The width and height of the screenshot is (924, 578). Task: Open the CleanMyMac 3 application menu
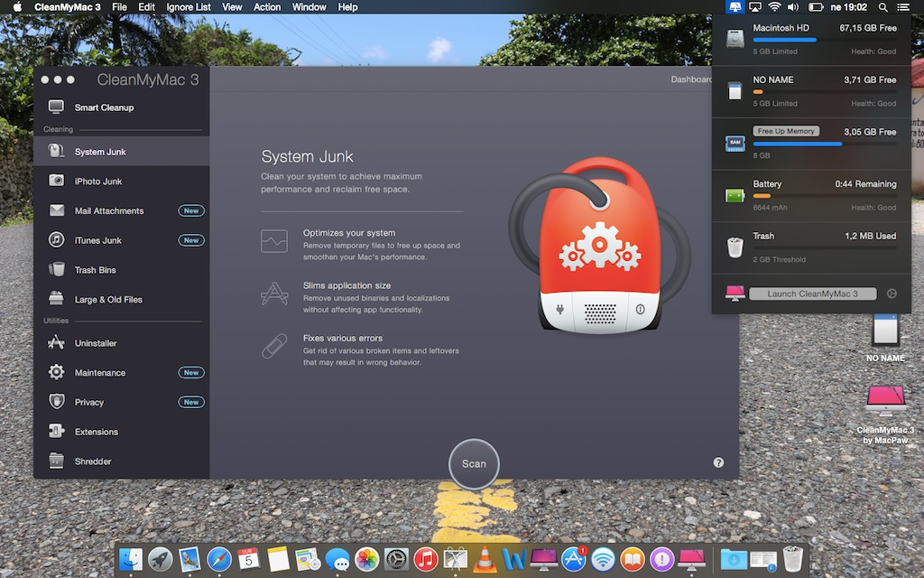(x=67, y=7)
